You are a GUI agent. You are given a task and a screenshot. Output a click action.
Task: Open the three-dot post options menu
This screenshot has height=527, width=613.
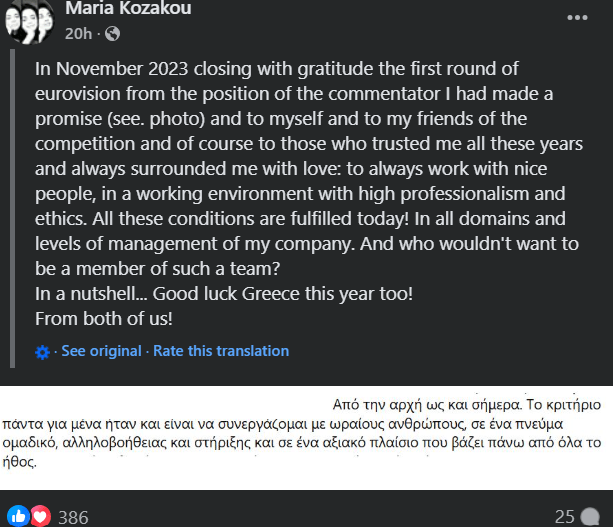point(577,18)
